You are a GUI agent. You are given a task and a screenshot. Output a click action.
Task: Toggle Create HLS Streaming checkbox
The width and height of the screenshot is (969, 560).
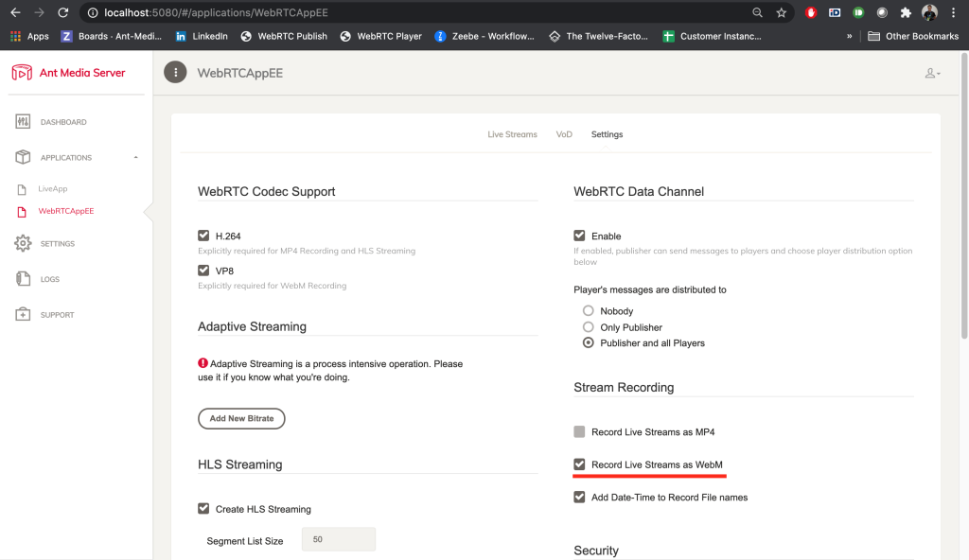[x=203, y=509]
